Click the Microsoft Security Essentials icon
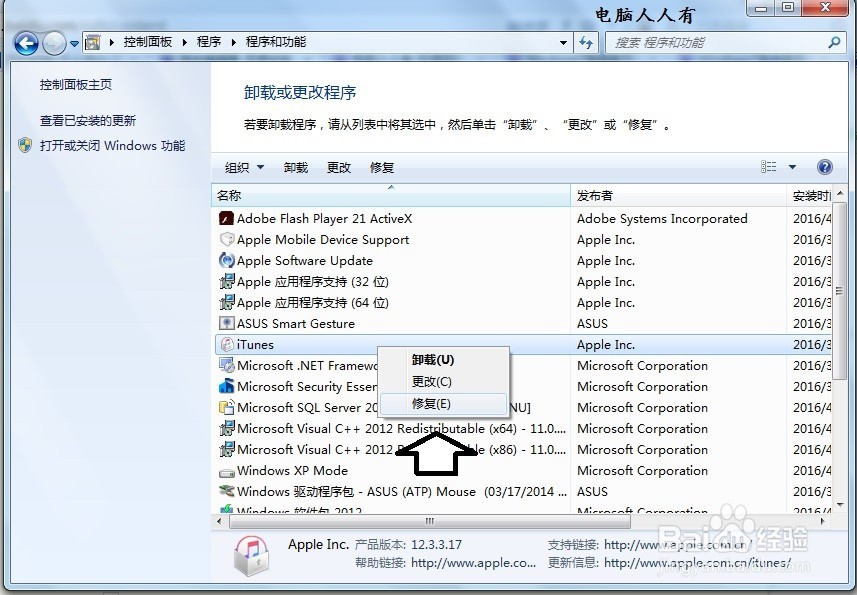 click(x=226, y=387)
